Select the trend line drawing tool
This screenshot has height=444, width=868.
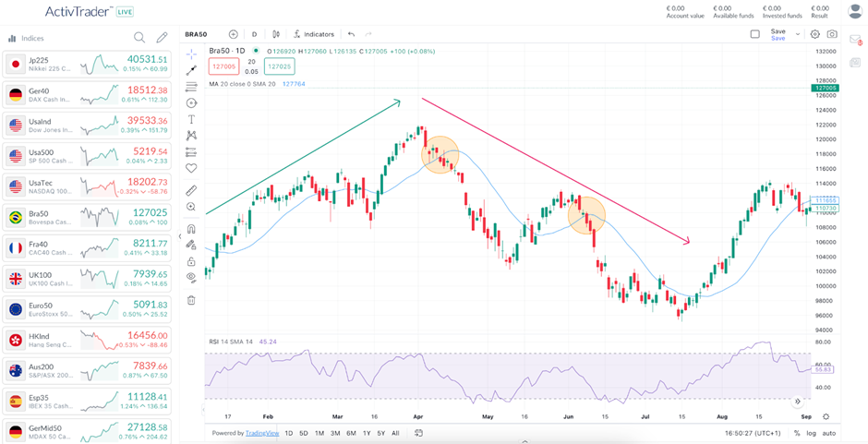[x=191, y=70]
